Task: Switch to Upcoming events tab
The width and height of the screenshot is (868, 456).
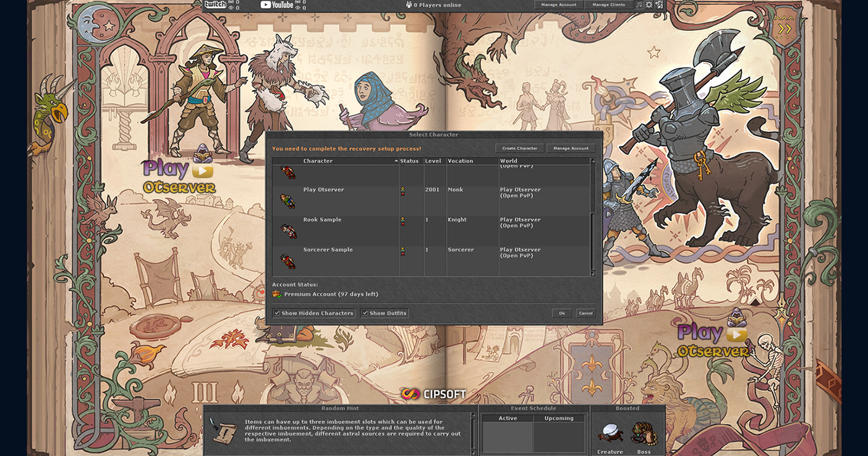Action: coord(558,418)
